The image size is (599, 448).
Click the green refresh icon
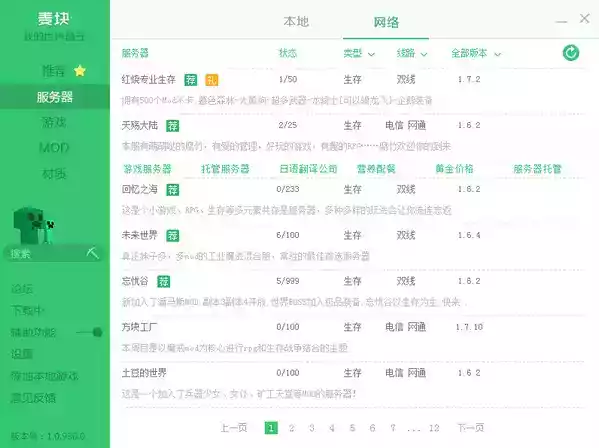tap(571, 53)
